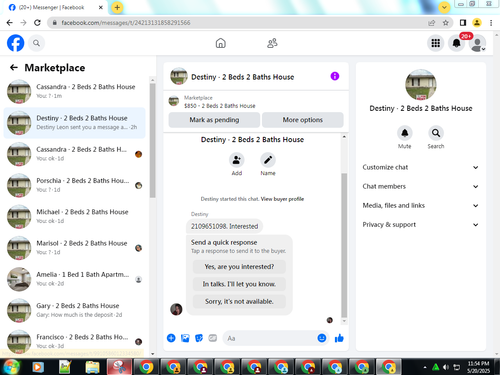This screenshot has height=375, width=500.
Task: Click Mark as pending button
Action: pos(214,120)
